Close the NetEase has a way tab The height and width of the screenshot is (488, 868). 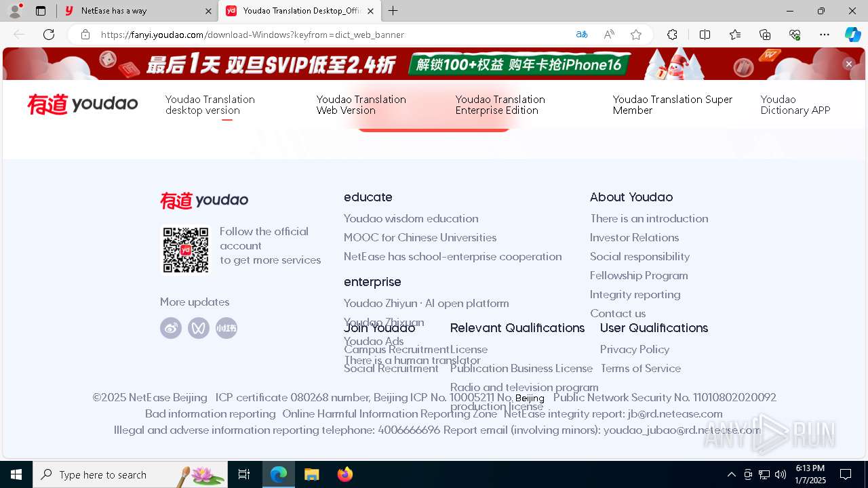208,11
